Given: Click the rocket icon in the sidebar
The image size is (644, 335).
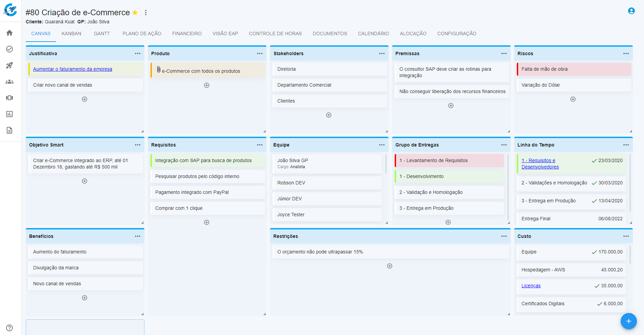Looking at the screenshot, I should (9, 65).
